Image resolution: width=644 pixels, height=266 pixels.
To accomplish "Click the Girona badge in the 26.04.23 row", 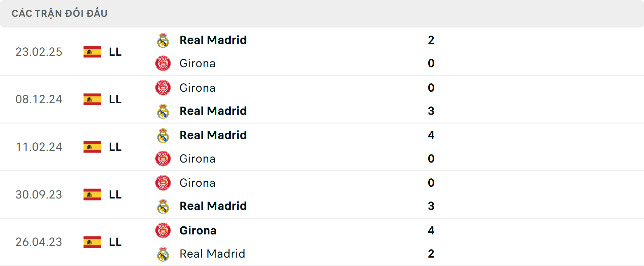I will click(x=163, y=230).
